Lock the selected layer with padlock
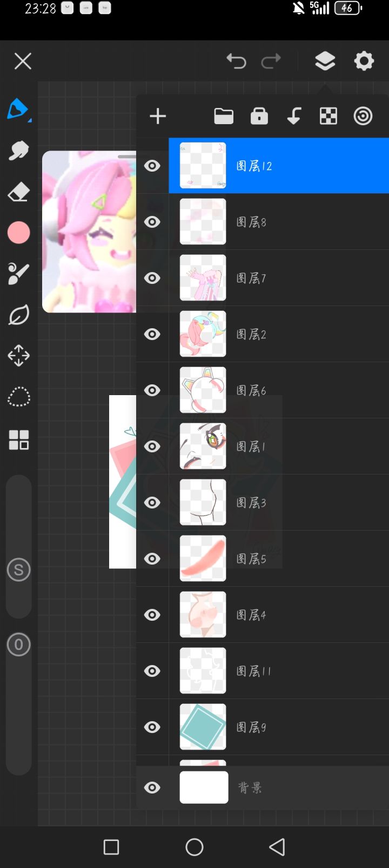Image resolution: width=389 pixels, height=868 pixels. click(259, 116)
